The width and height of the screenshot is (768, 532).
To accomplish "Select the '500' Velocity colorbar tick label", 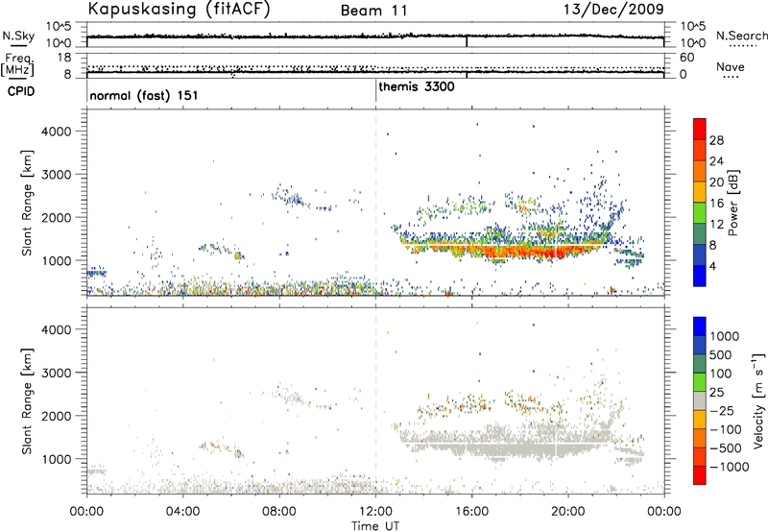I will (x=721, y=355).
